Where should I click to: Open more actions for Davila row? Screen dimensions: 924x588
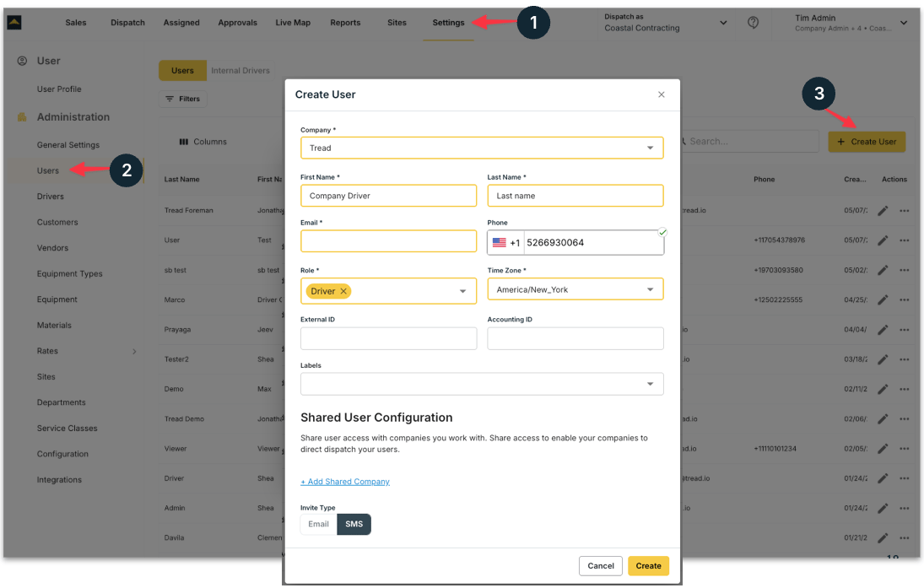click(904, 538)
